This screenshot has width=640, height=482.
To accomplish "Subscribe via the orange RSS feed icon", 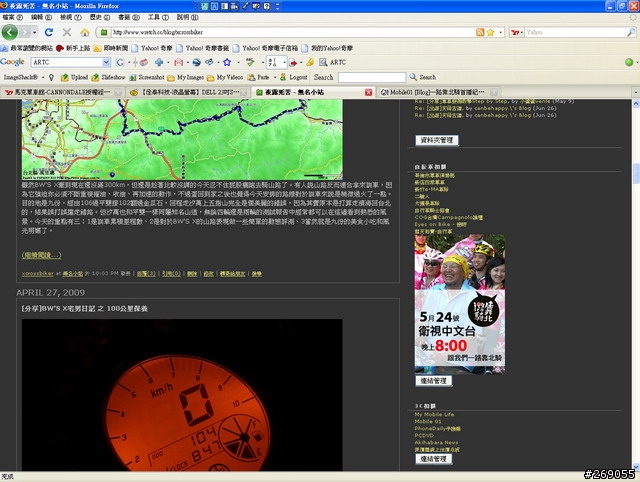I will (480, 32).
